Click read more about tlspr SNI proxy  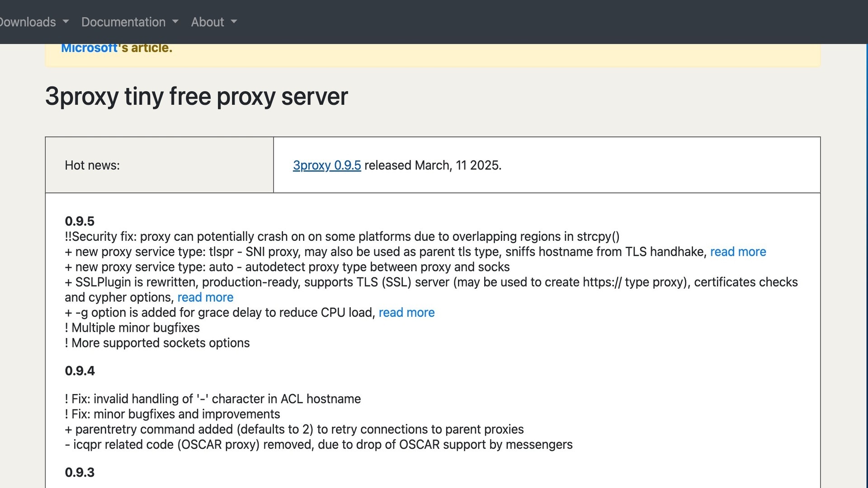738,252
